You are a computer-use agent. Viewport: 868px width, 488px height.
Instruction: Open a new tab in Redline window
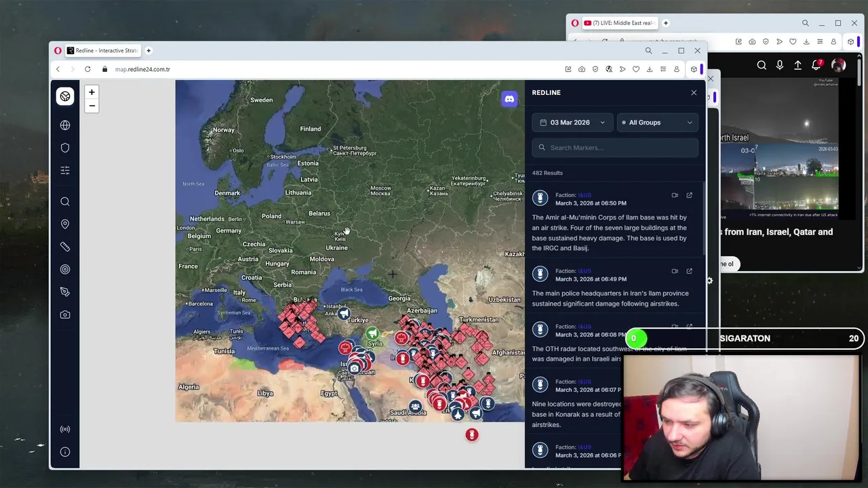(x=149, y=51)
